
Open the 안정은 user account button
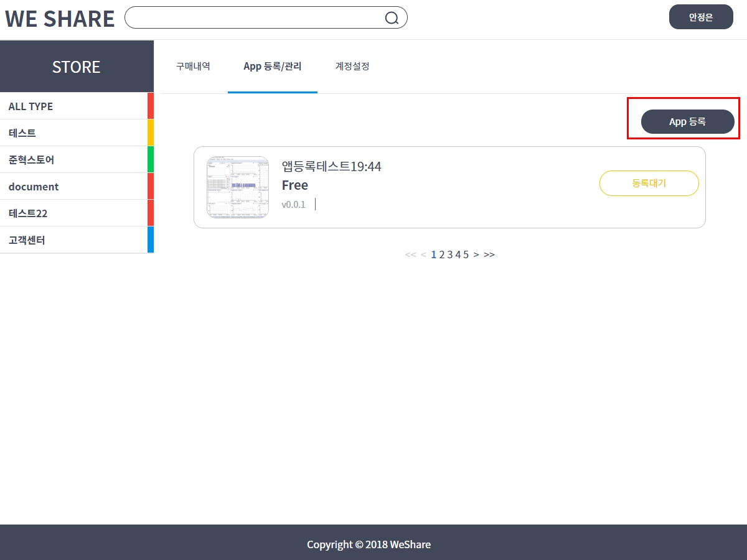click(701, 17)
